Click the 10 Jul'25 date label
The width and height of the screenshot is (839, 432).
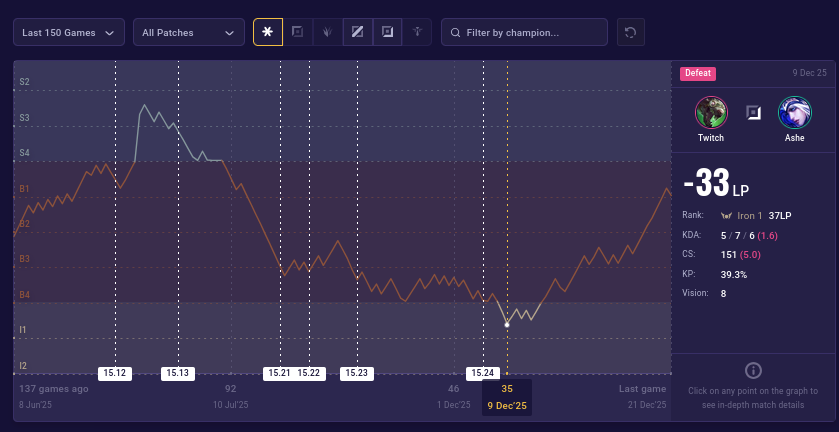231,405
